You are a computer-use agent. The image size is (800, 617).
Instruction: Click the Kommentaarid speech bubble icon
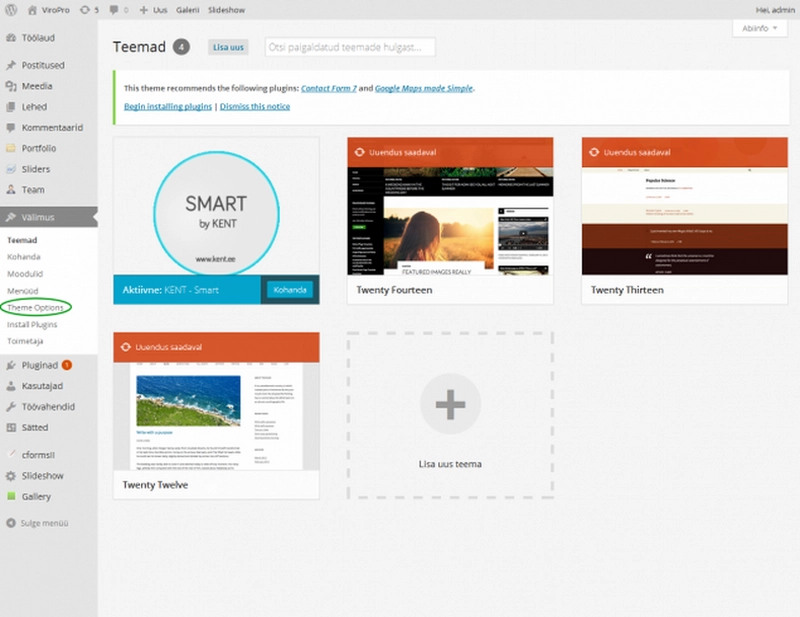(11, 128)
